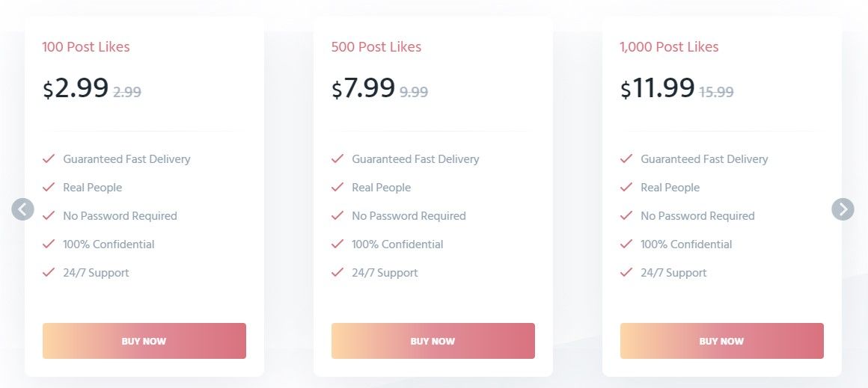Buy the 100 Post Likes package

(144, 341)
